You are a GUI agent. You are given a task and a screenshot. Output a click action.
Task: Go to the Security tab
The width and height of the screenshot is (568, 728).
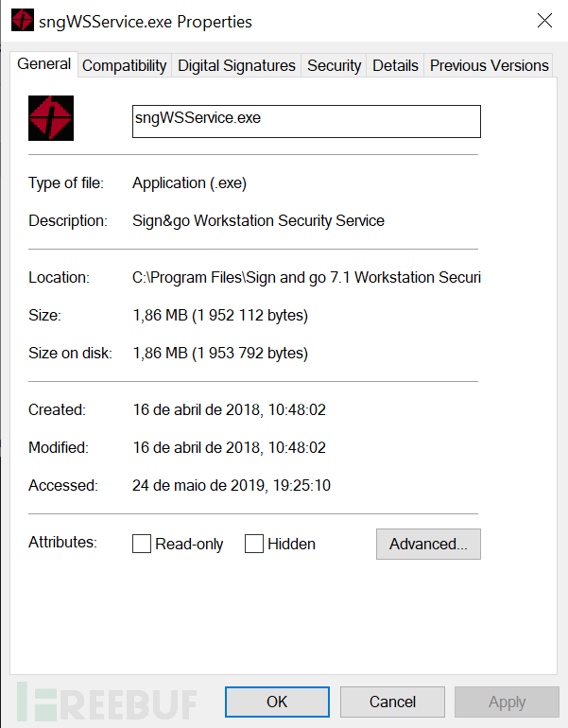click(x=334, y=65)
